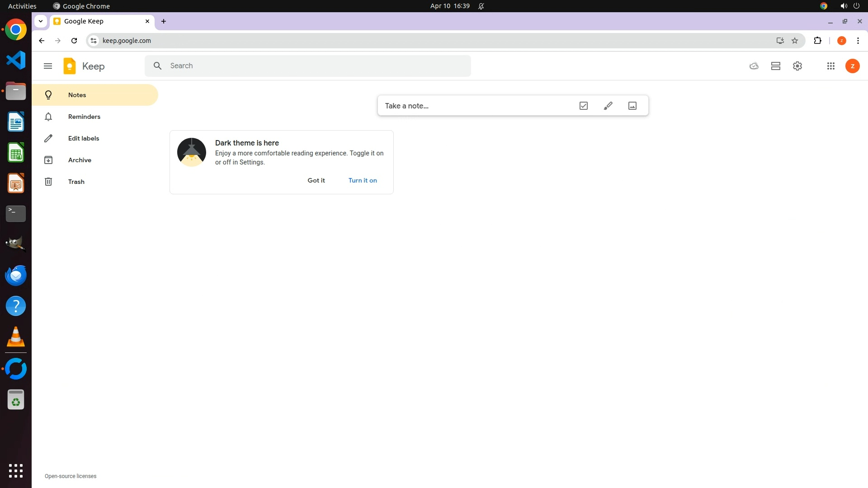868x488 pixels.
Task: Open the Chrome tab search dropdown
Action: pyautogui.click(x=41, y=21)
